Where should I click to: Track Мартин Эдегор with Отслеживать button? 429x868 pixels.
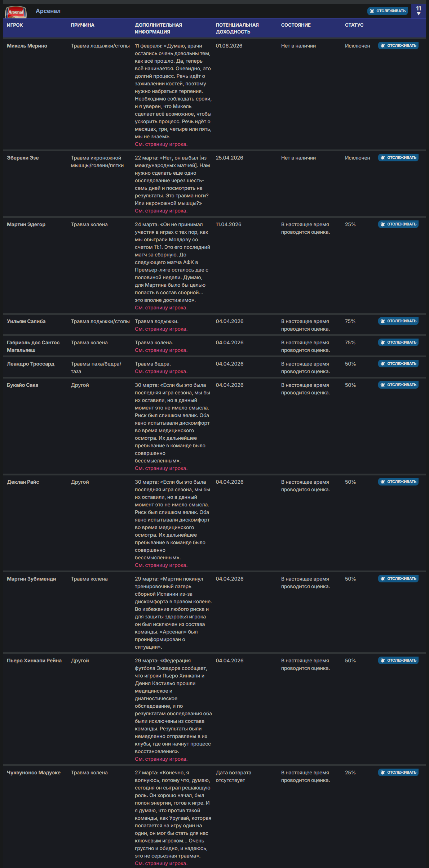pos(398,224)
